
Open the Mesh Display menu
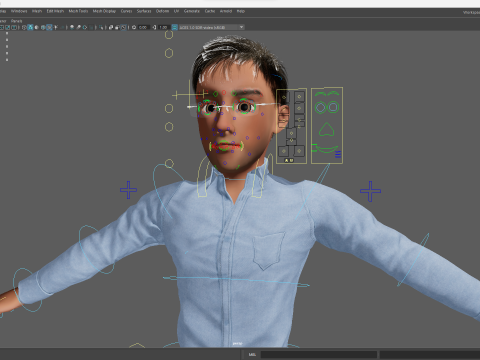coord(104,11)
